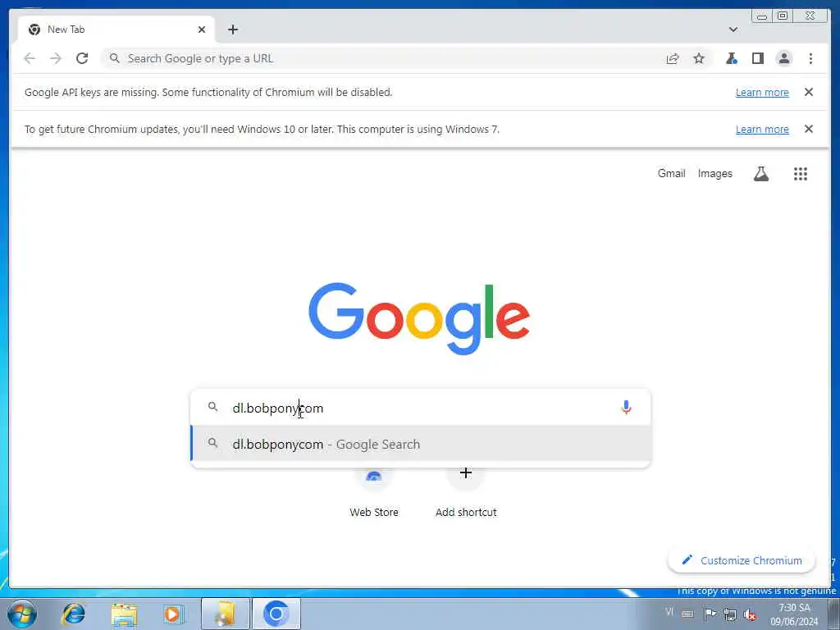This screenshot has width=840, height=630.
Task: Click the share page icon in address bar
Action: click(x=673, y=58)
